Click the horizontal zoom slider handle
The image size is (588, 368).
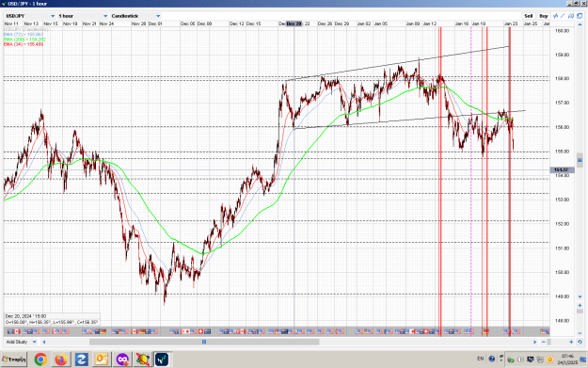549,342
